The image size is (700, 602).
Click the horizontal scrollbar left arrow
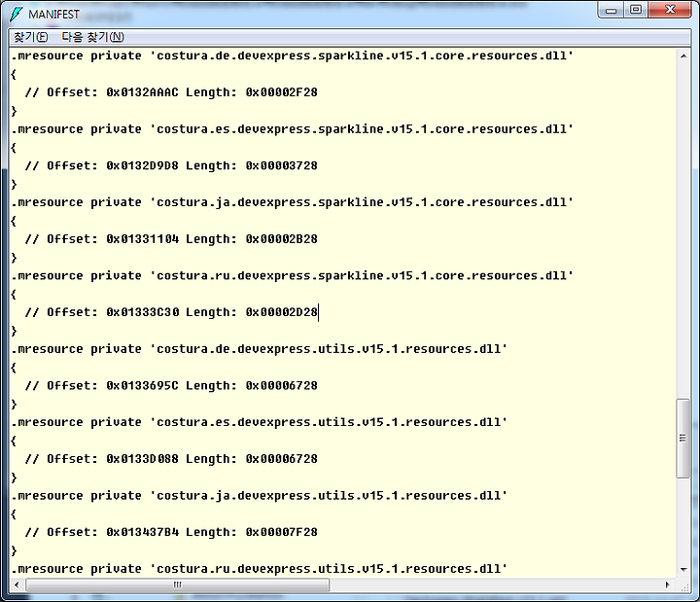coord(17,584)
